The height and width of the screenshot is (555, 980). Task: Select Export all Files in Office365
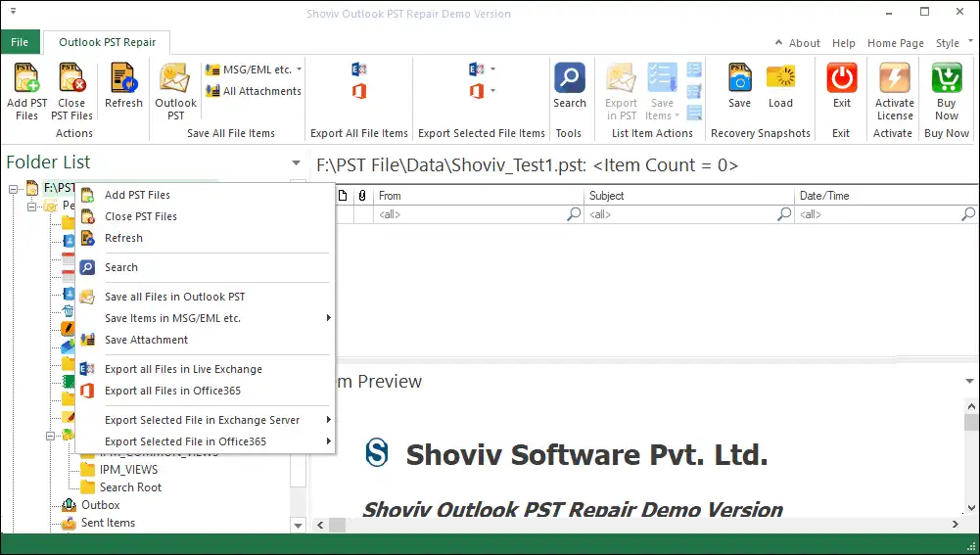205,391
